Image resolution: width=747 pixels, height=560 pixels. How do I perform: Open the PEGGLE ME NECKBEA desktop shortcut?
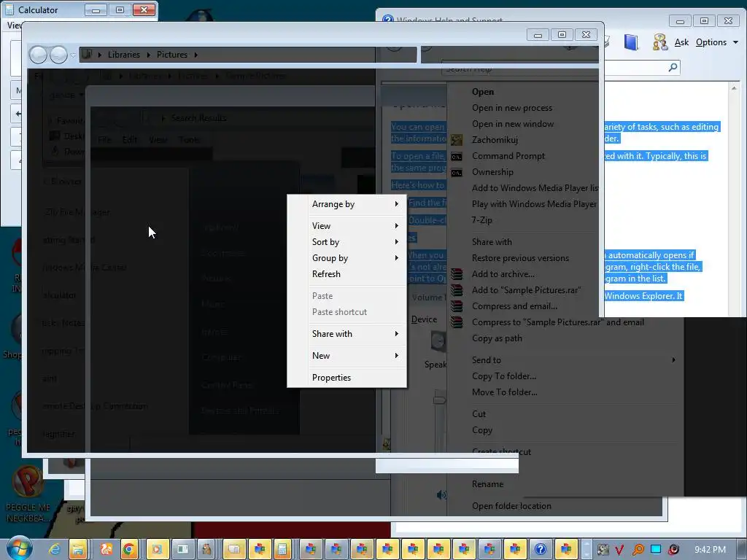click(x=28, y=494)
